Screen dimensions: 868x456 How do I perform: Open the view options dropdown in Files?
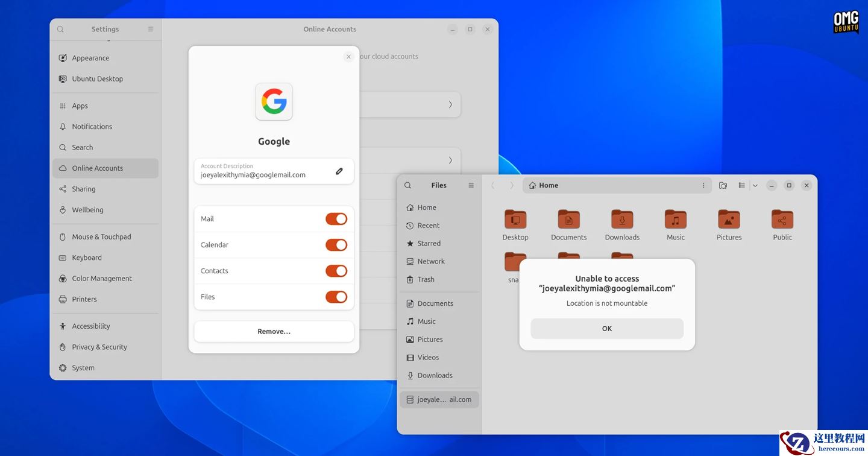(755, 185)
